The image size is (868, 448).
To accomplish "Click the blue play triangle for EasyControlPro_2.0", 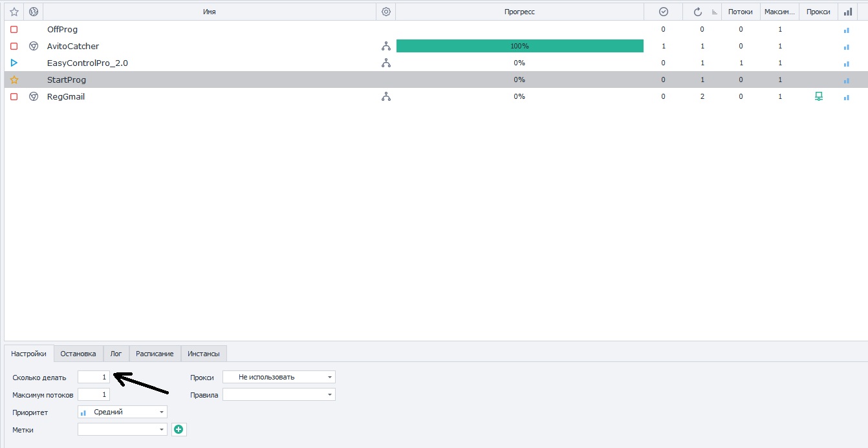I will [x=14, y=63].
